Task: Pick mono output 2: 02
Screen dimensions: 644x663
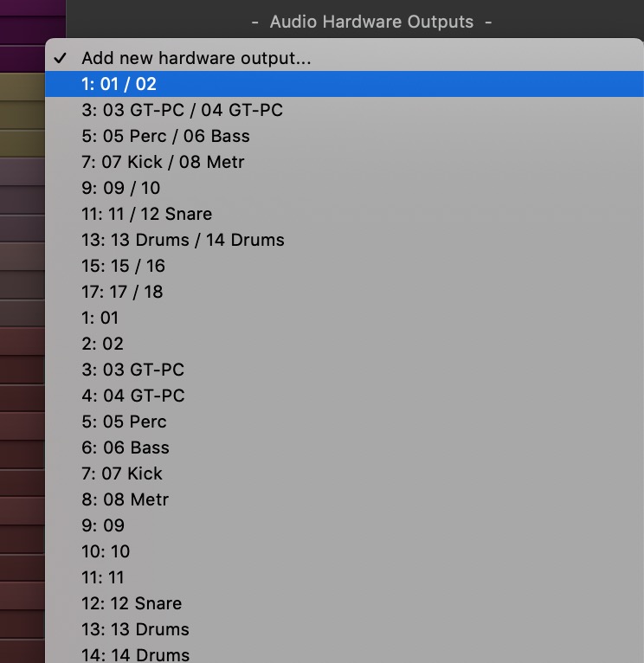Action: point(103,344)
